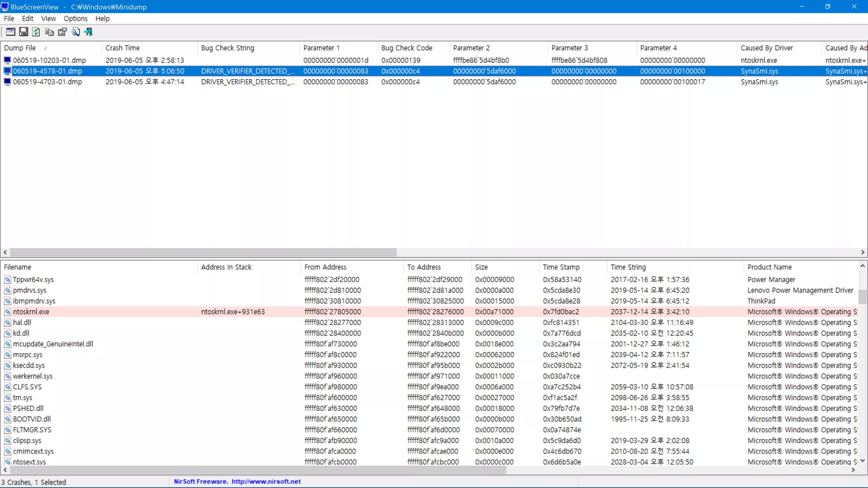Open the View menu
The height and width of the screenshot is (488, 868).
click(48, 19)
